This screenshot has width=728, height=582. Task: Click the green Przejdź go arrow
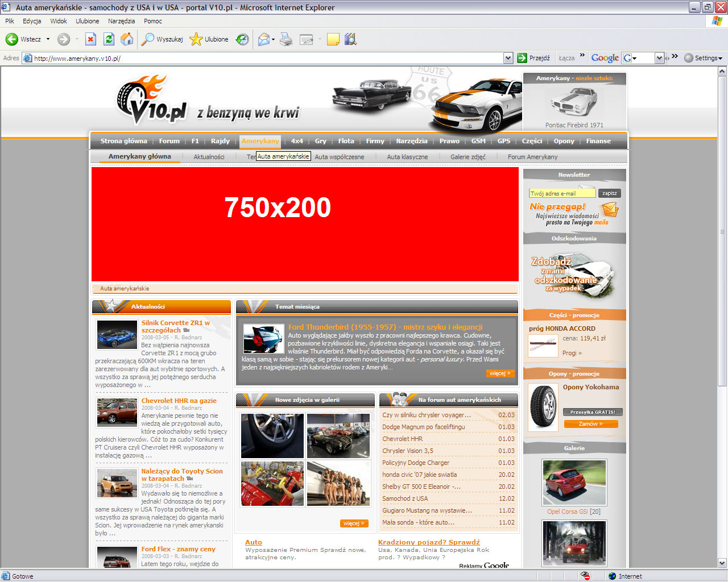click(x=522, y=58)
